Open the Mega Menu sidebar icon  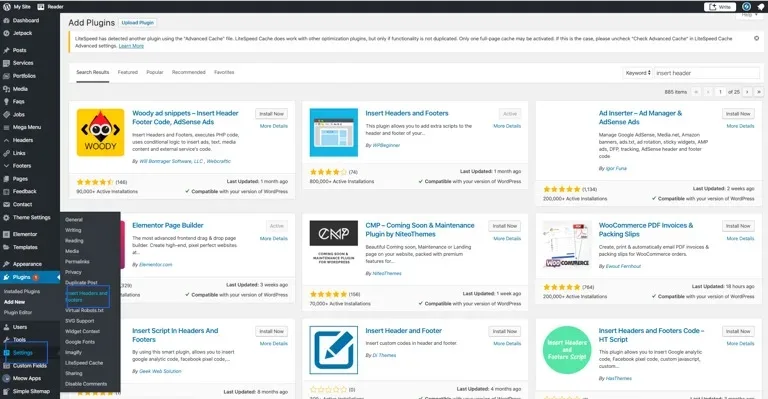(x=6, y=127)
